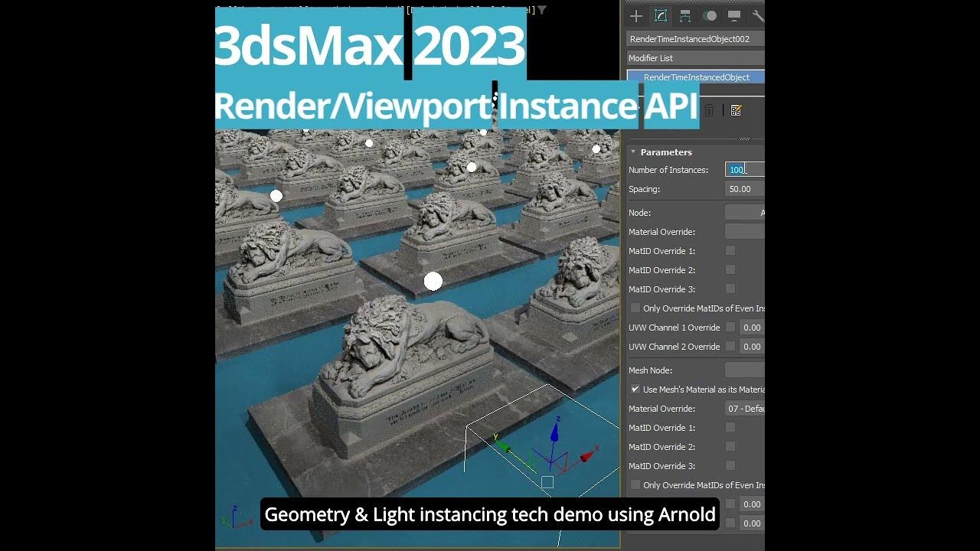Open Configure Modifier Sets icon
Image resolution: width=980 pixels, height=551 pixels.
tap(736, 110)
